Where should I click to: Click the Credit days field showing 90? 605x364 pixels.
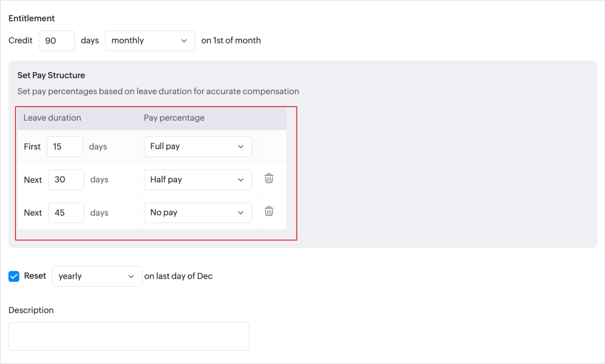tap(56, 41)
